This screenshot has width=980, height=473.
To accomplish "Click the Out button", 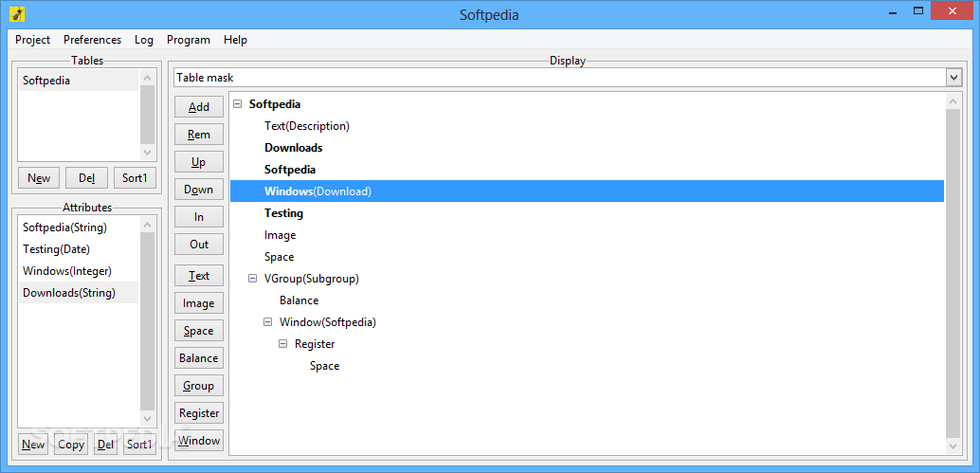I will point(199,245).
